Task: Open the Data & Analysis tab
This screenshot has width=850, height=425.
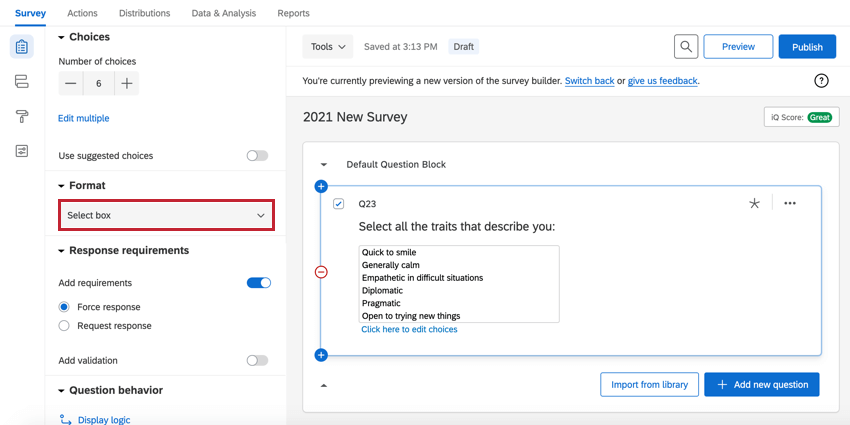Action: click(x=223, y=13)
